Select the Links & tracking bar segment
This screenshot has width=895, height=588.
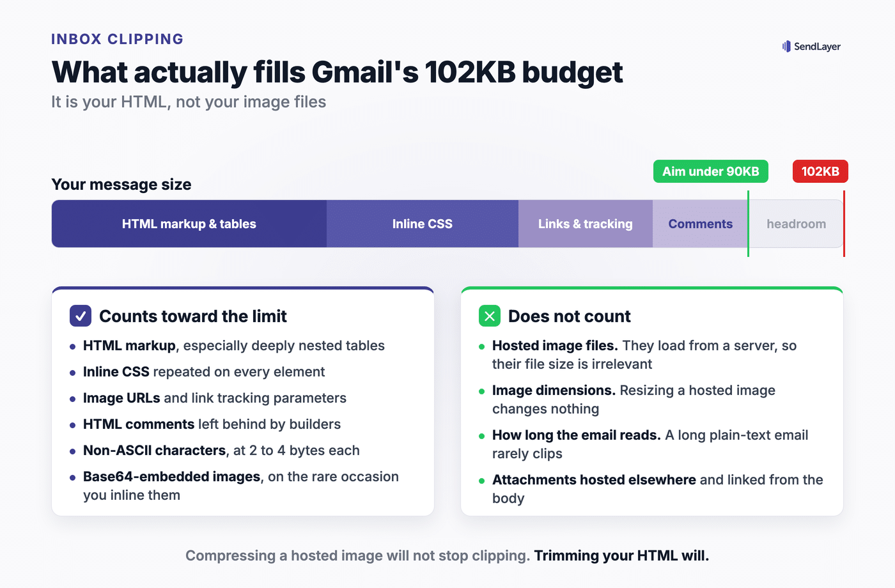[x=586, y=224]
